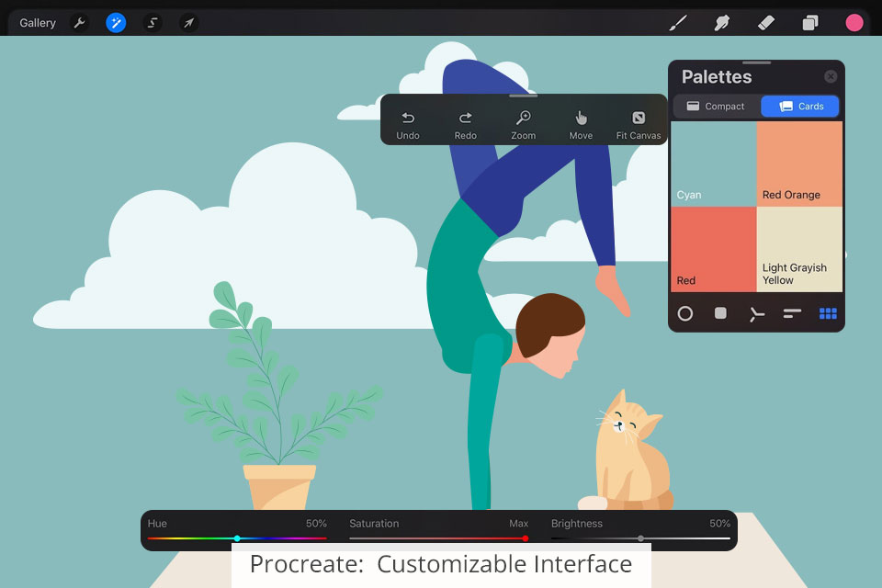Click Undo in the quick menu
Screen dimensions: 882x588
pos(408,126)
